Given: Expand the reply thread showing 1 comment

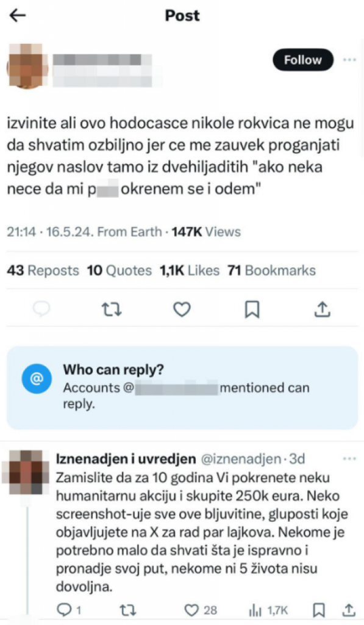Looking at the screenshot, I should pyautogui.click(x=65, y=609).
